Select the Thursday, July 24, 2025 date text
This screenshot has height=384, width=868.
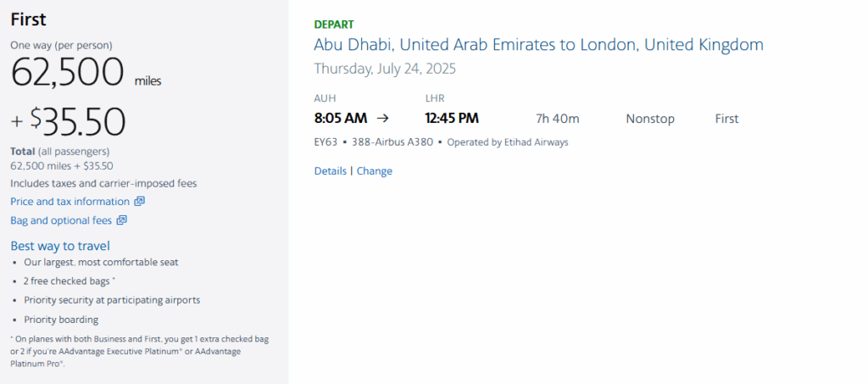click(384, 69)
